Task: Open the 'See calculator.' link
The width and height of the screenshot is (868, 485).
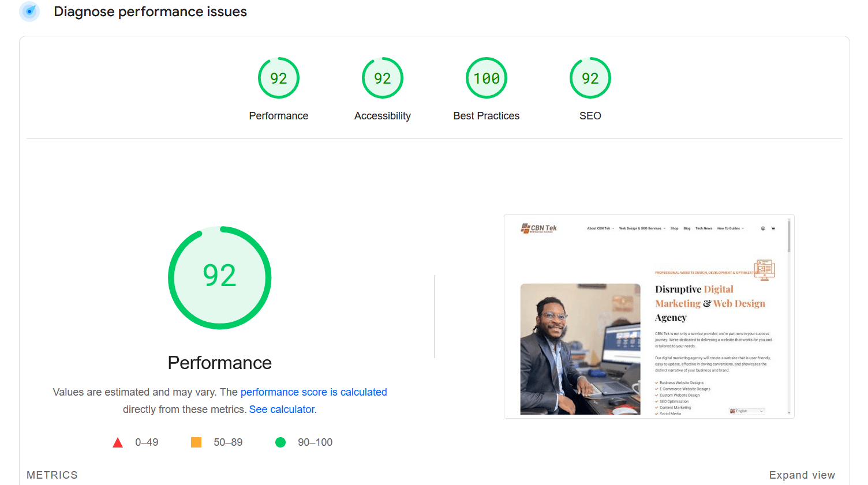Action: click(283, 409)
